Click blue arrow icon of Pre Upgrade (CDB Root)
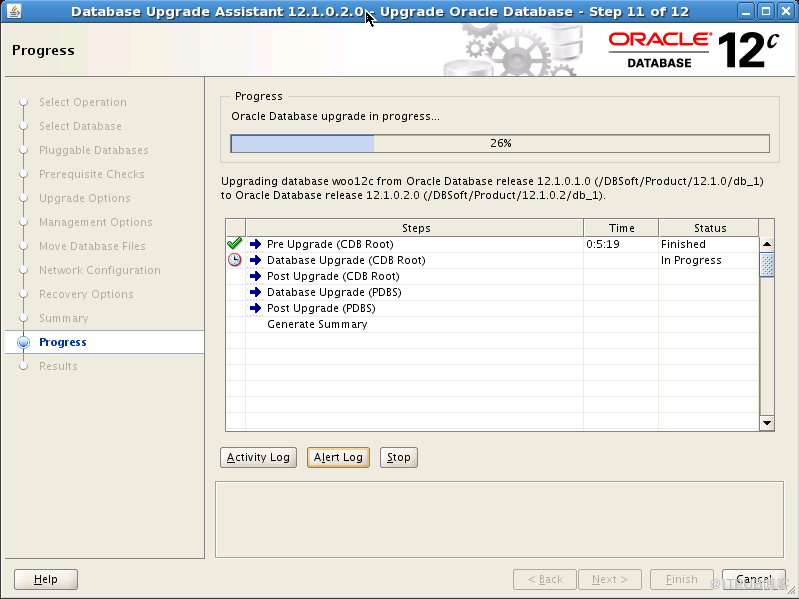This screenshot has height=599, width=799. 255,244
